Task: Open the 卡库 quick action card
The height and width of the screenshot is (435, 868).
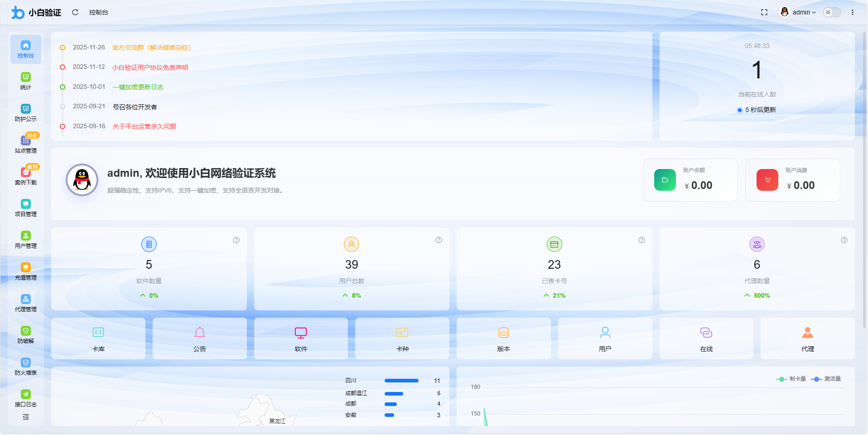Action: pyautogui.click(x=98, y=338)
